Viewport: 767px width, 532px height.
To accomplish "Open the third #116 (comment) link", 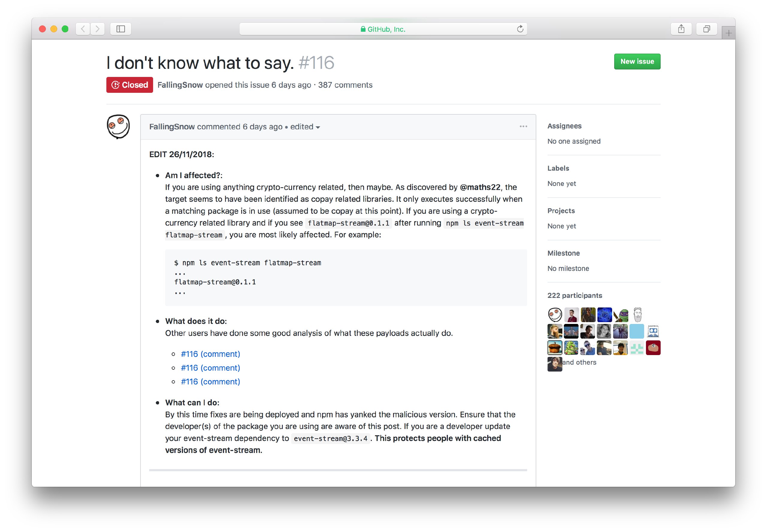I will click(210, 382).
